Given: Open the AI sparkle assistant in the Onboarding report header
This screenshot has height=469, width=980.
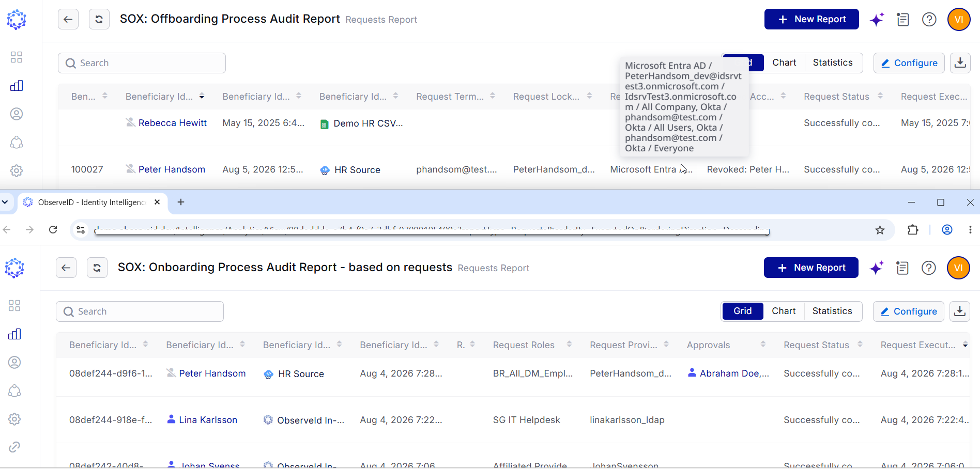Looking at the screenshot, I should [x=877, y=268].
